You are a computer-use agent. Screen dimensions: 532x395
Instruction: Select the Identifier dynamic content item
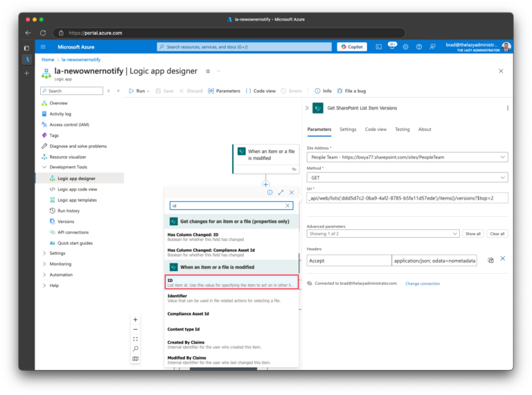click(x=232, y=298)
